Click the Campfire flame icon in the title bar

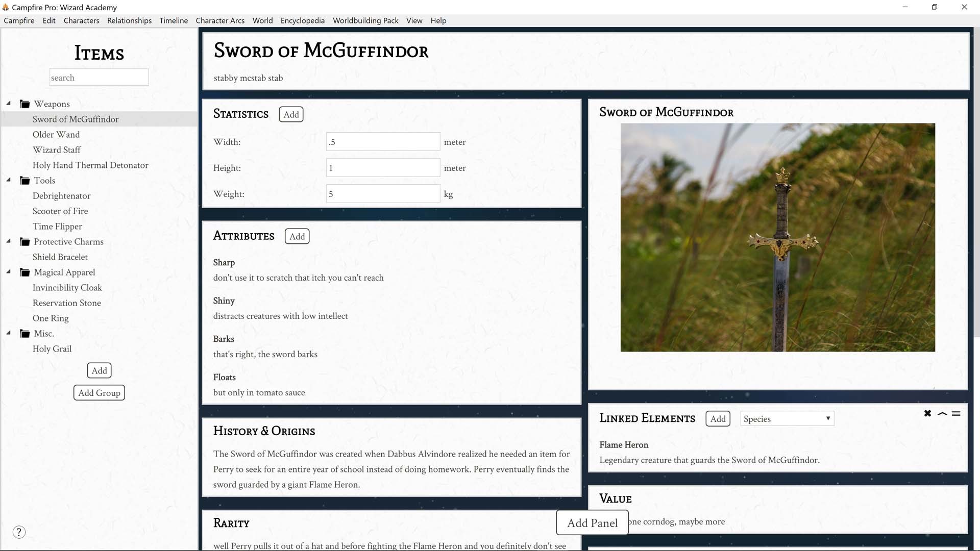(7, 7)
